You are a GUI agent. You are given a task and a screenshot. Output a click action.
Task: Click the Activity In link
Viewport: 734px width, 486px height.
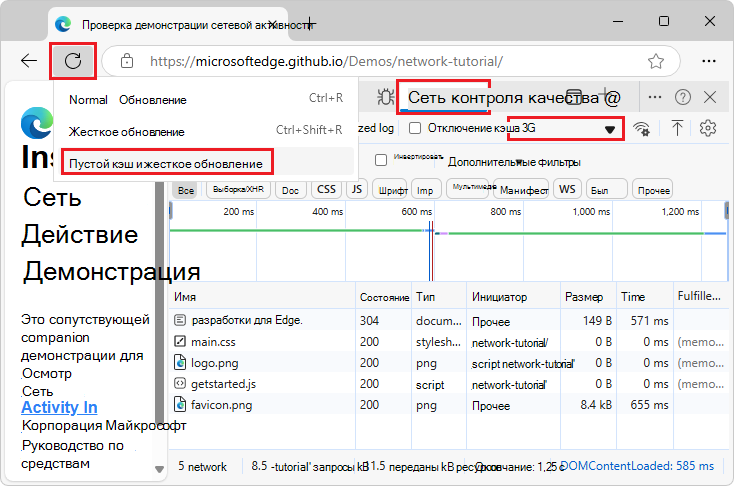tap(59, 407)
